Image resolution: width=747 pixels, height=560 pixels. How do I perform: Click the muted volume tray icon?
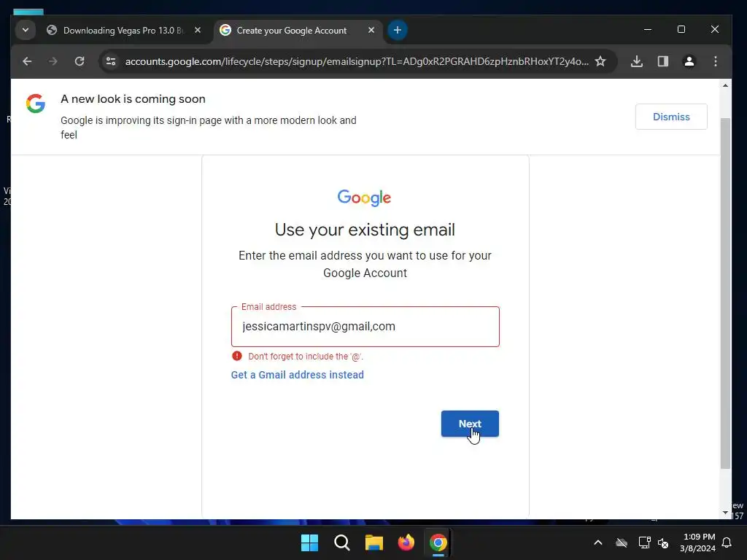[663, 542]
